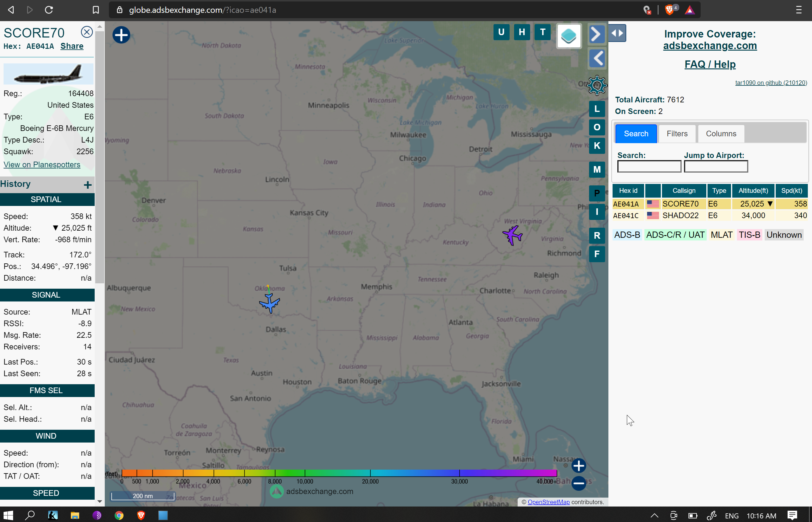The width and height of the screenshot is (812, 522).
Task: Open adsbexchange.com coverage link
Action: [x=710, y=46]
